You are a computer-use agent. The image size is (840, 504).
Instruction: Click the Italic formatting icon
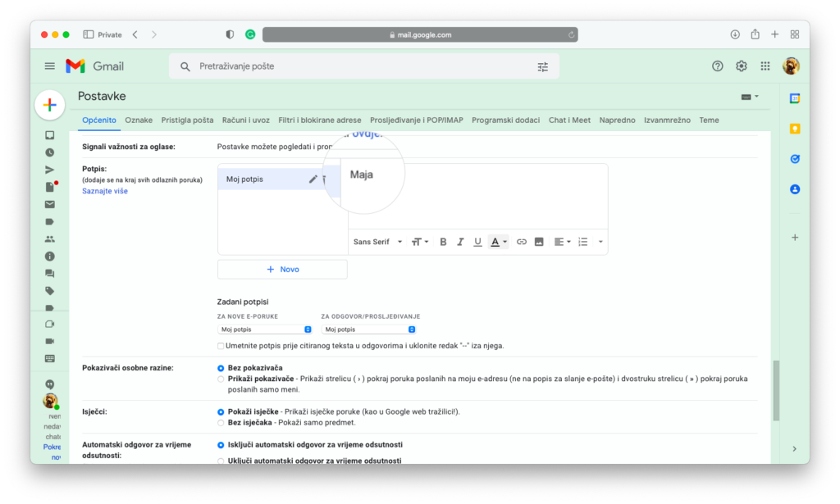click(460, 242)
